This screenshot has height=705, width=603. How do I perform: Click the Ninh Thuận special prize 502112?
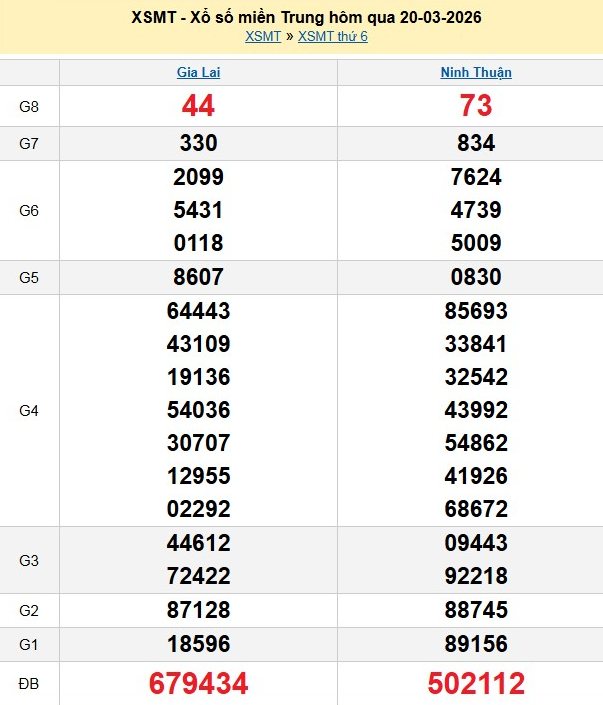point(476,683)
